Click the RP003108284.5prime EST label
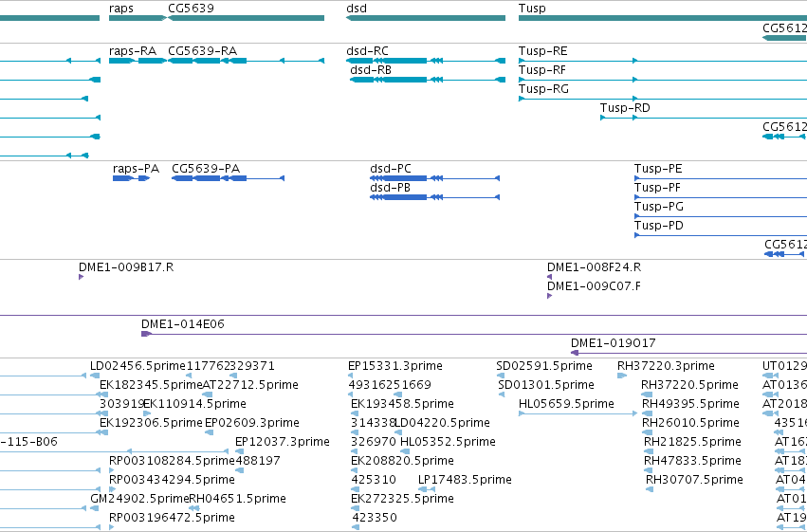The height and width of the screenshot is (532, 807). click(172, 461)
